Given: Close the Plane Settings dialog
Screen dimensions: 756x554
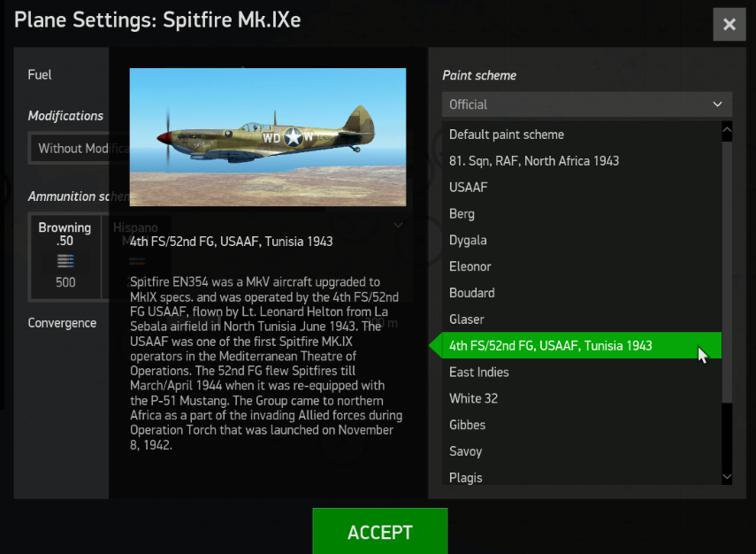Looking at the screenshot, I should pyautogui.click(x=729, y=25).
